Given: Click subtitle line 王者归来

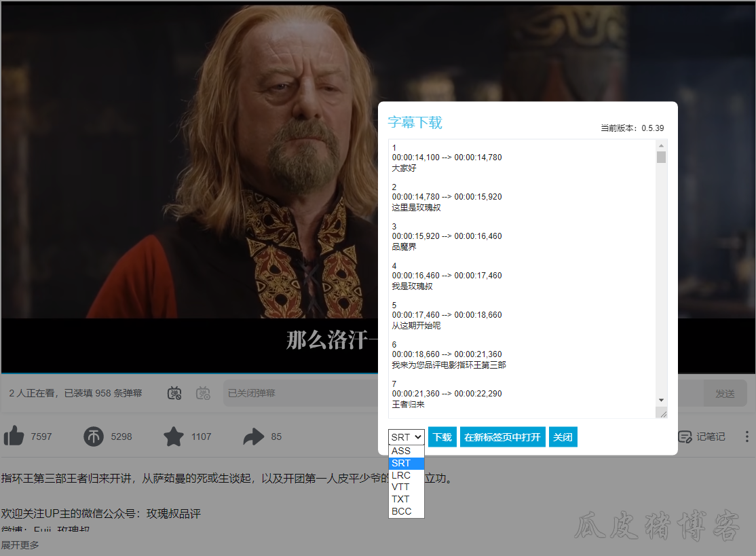Looking at the screenshot, I should [x=408, y=405].
